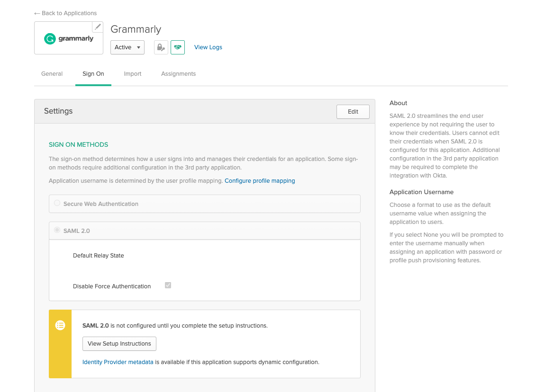Screen dimensions: 545x392
Task: Select the SAML 2.0 radio button
Action: 57,230
